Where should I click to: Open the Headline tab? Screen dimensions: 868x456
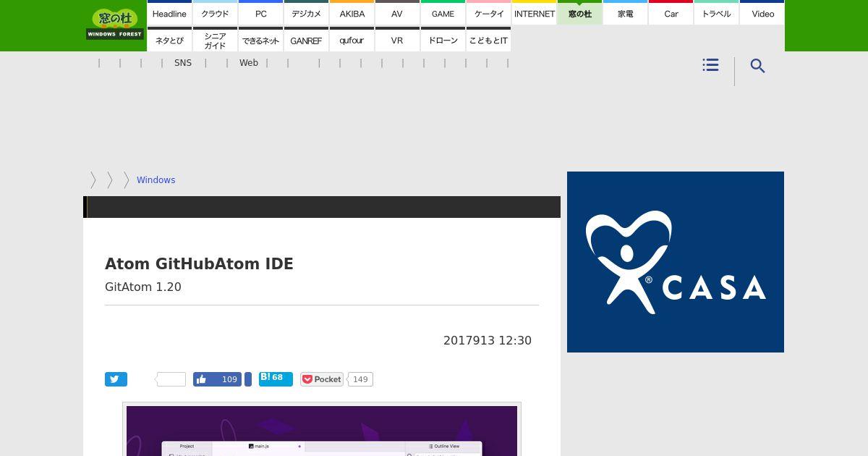169,13
